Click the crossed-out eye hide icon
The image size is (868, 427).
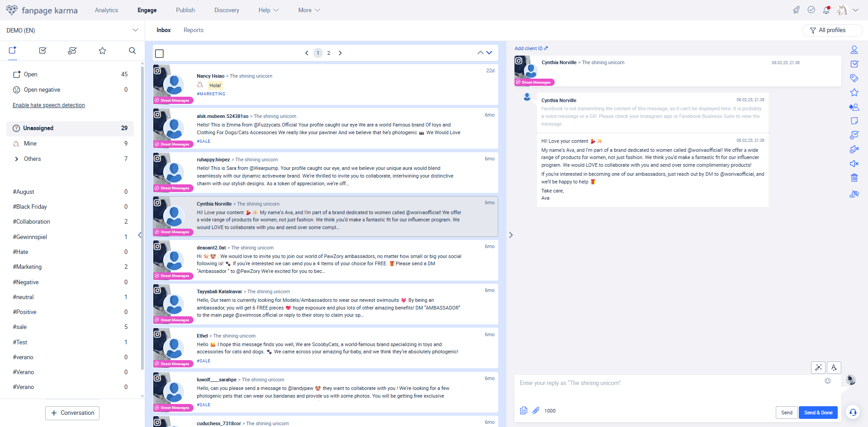point(854,194)
